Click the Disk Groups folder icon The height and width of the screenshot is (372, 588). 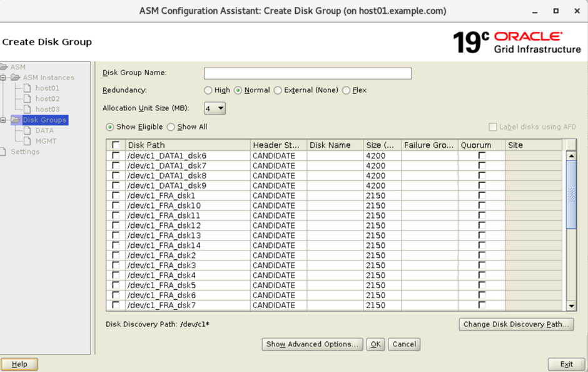(x=16, y=120)
